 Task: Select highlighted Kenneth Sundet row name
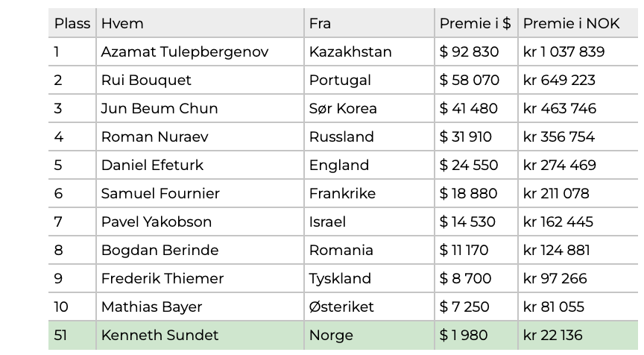(160, 336)
